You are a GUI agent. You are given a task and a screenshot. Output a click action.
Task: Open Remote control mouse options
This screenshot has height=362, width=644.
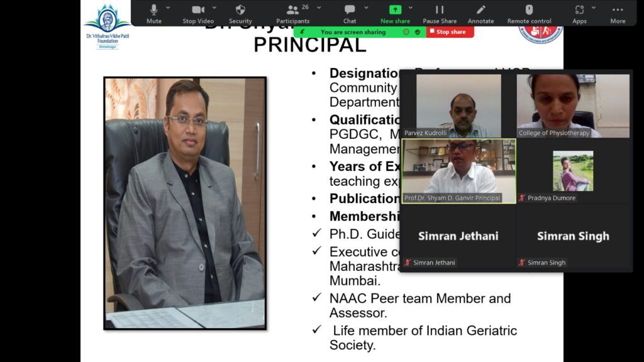pos(529,13)
